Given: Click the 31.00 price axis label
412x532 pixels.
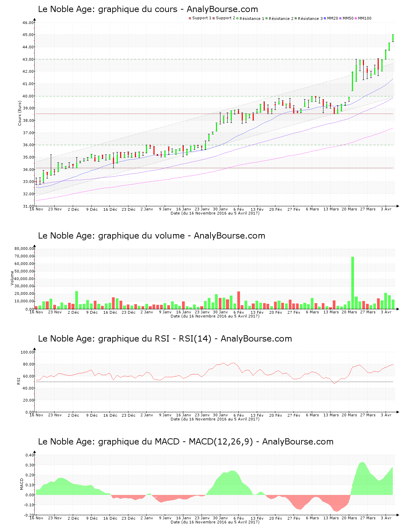Looking at the screenshot, I should pyautogui.click(x=28, y=206).
